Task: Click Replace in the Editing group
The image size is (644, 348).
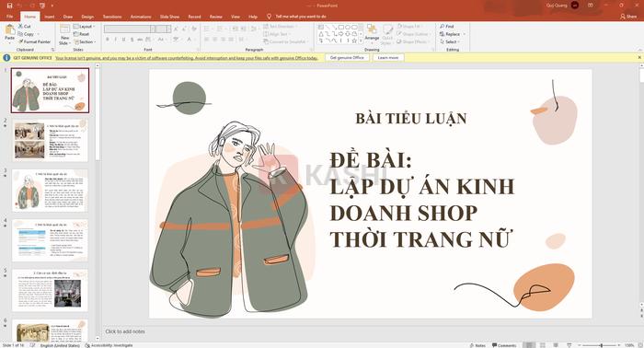Action: tap(453, 34)
